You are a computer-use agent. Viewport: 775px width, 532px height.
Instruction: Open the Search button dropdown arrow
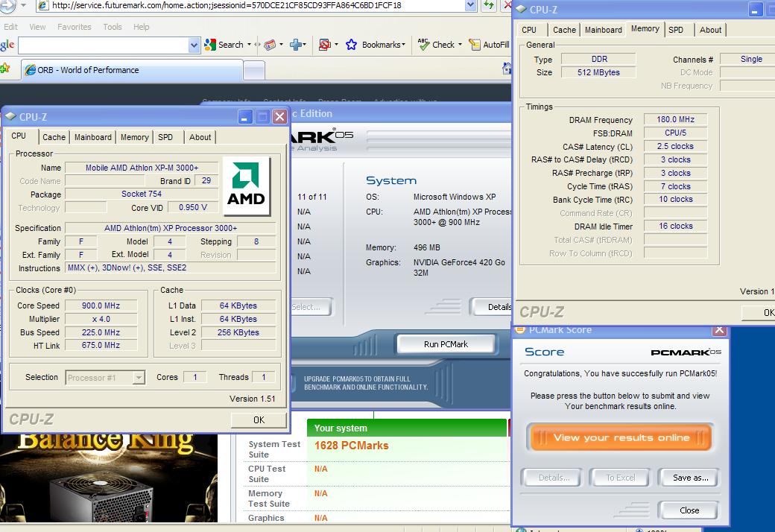pos(249,45)
